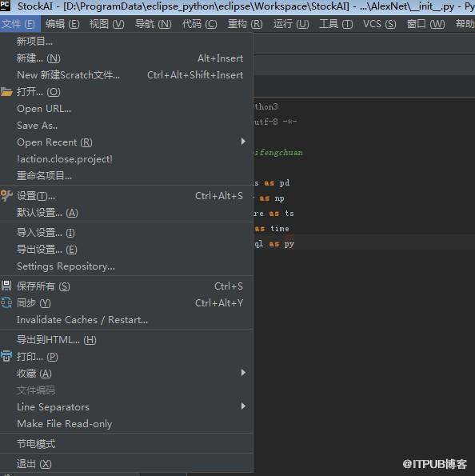Open the 运行 (U) menu
This screenshot has width=475, height=476.
click(291, 24)
